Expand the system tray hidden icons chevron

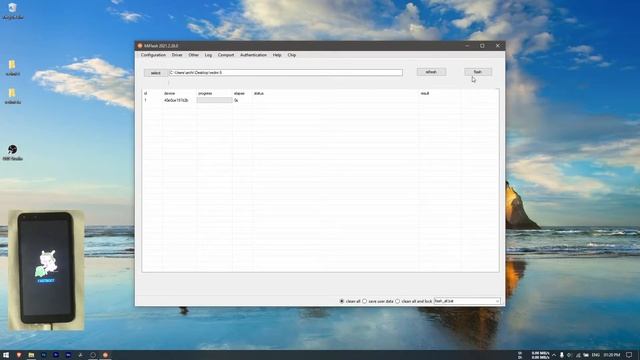pos(554,355)
